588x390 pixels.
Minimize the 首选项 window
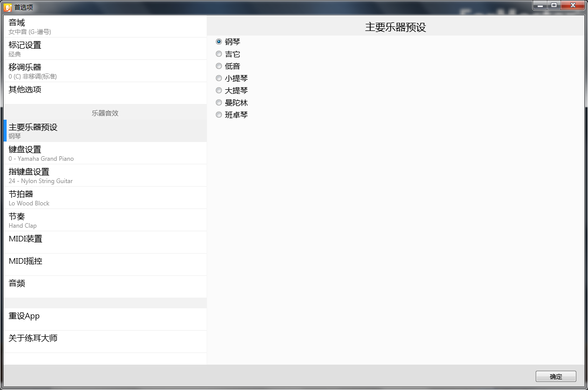click(x=540, y=5)
